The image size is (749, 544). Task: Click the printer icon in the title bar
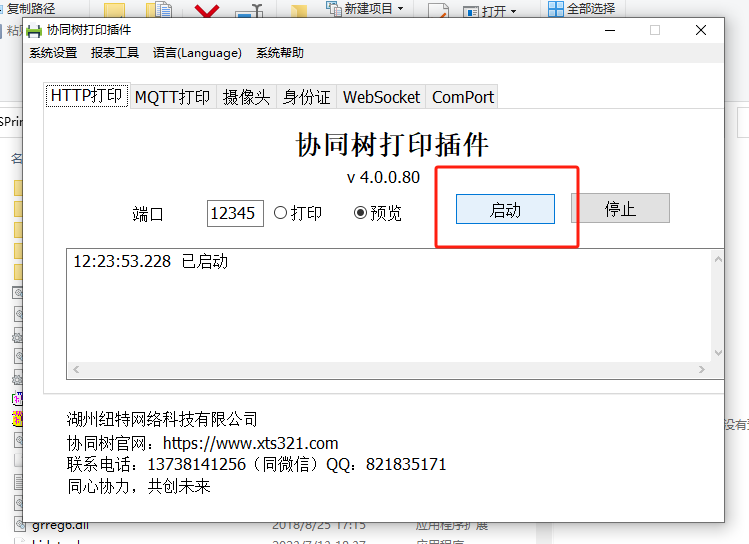point(34,31)
